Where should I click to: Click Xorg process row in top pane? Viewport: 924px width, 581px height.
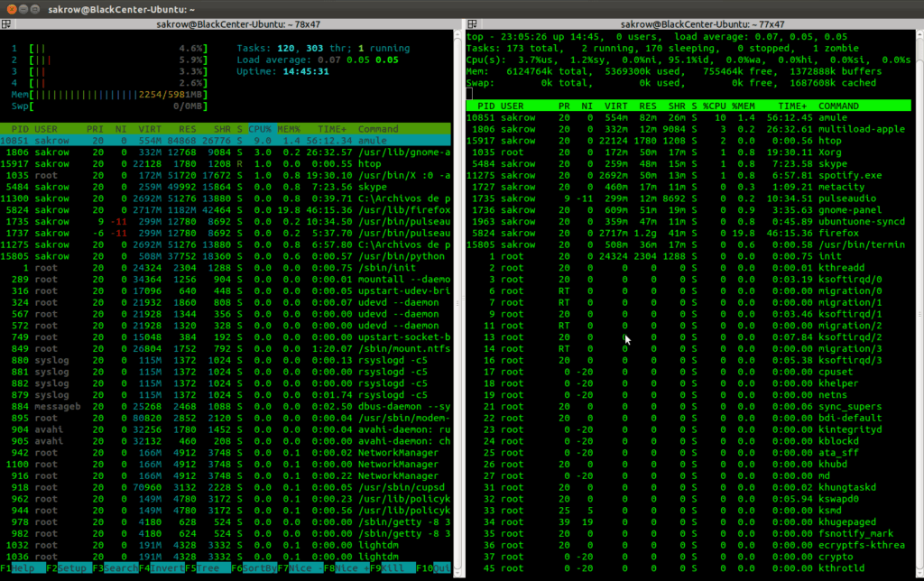[x=688, y=152]
